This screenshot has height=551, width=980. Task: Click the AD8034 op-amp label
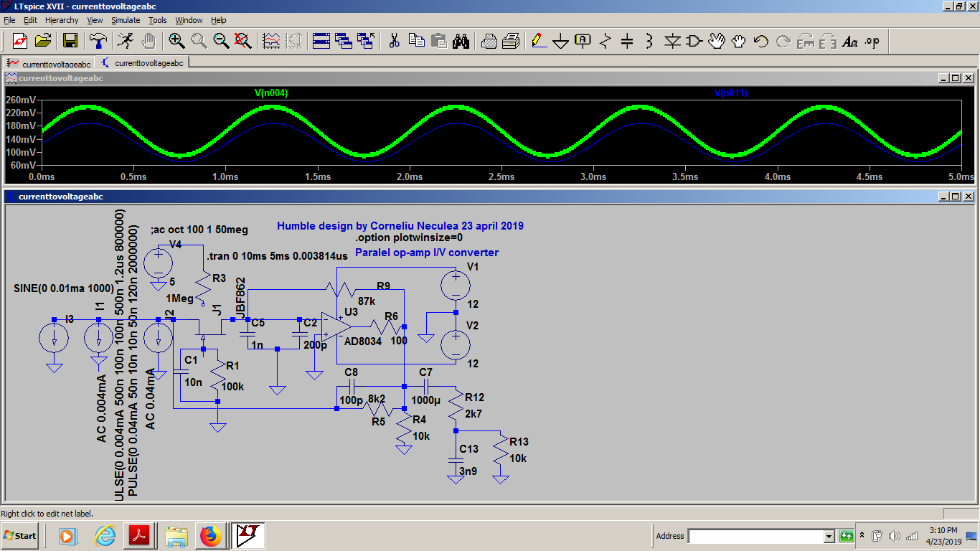click(363, 342)
